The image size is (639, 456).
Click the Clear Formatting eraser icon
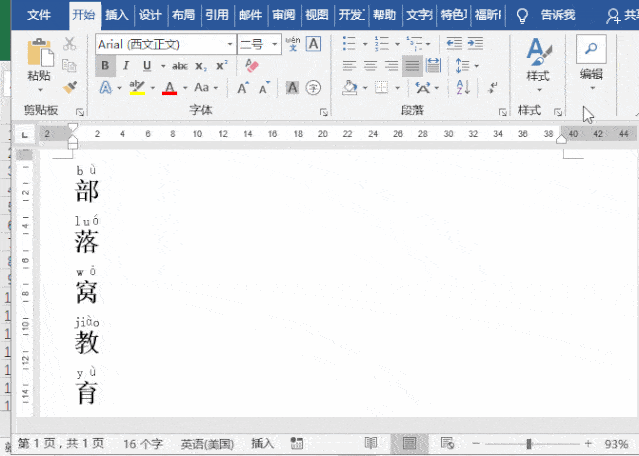pyautogui.click(x=251, y=66)
